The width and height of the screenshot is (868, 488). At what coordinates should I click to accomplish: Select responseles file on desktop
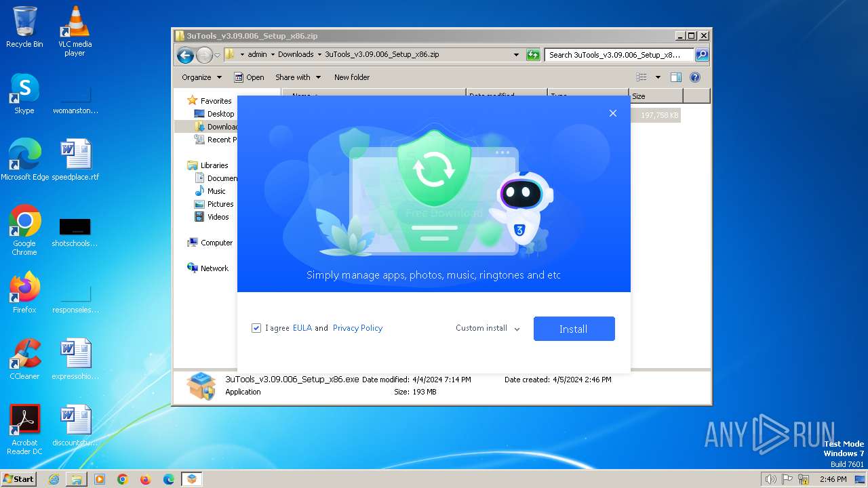75,298
